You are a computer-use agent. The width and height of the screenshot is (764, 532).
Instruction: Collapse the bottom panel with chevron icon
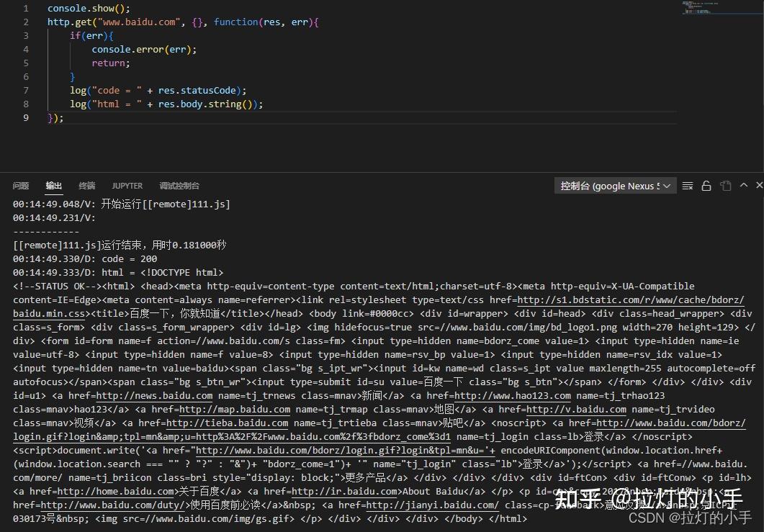(x=743, y=185)
